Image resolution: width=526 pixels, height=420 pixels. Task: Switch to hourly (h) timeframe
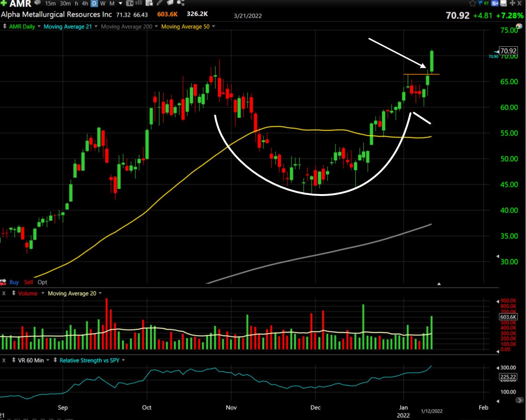pyautogui.click(x=77, y=3)
